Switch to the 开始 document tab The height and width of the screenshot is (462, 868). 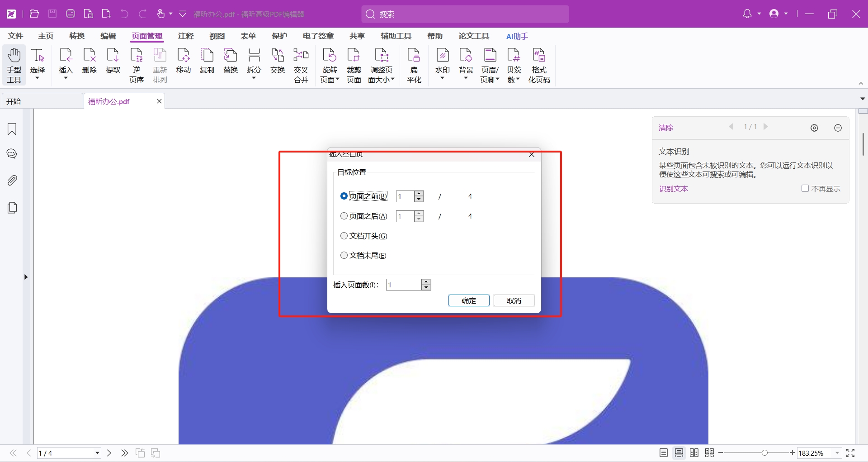pos(42,101)
